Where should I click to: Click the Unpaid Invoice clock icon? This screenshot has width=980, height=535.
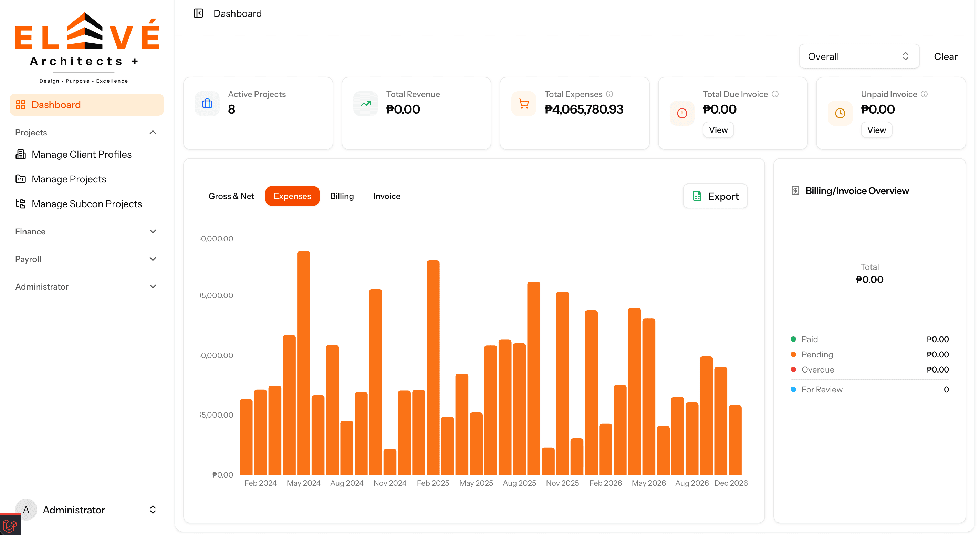coord(841,113)
